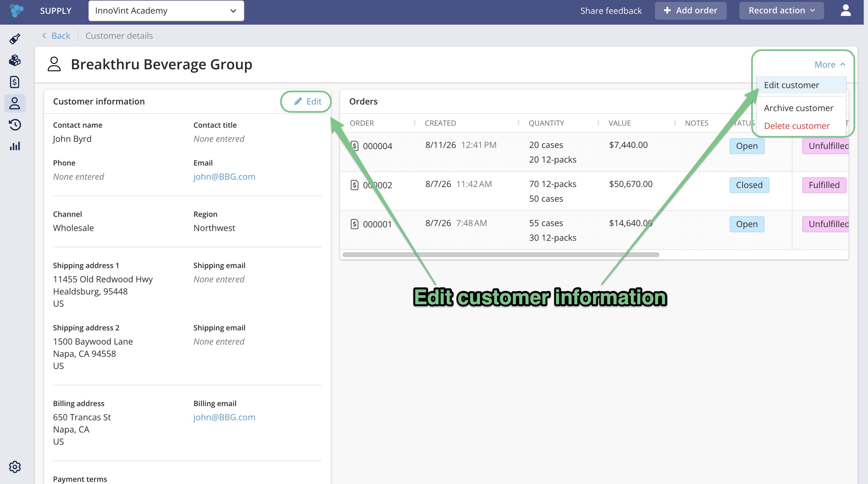Go Back to the customer list

tap(56, 35)
